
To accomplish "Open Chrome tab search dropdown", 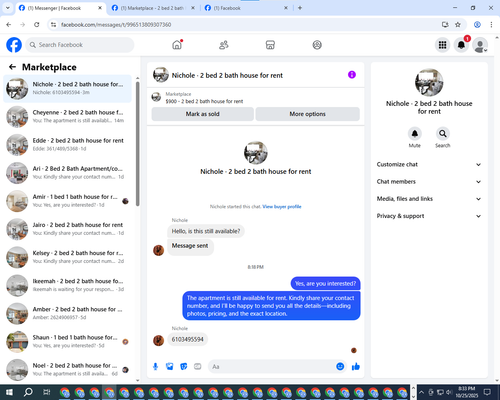I will [8, 8].
